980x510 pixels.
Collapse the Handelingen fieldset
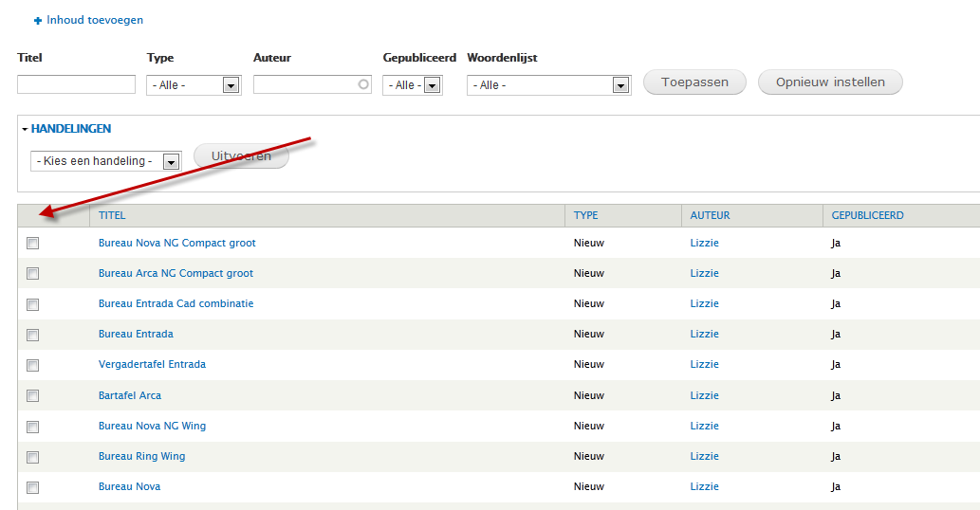click(70, 129)
